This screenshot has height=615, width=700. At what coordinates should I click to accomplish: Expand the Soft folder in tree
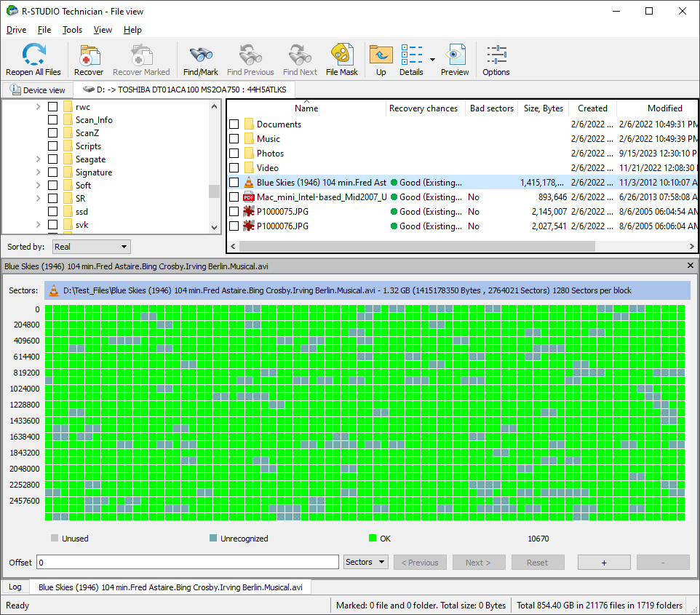click(x=38, y=186)
